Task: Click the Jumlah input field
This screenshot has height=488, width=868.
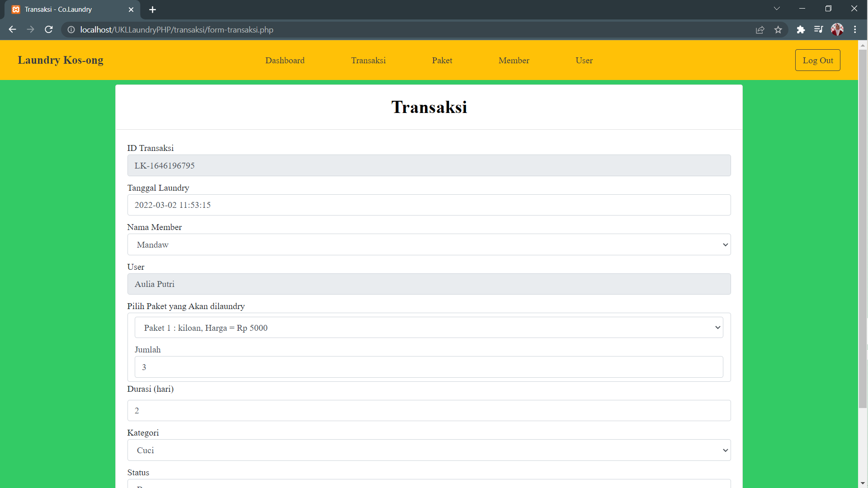Action: pyautogui.click(x=429, y=367)
